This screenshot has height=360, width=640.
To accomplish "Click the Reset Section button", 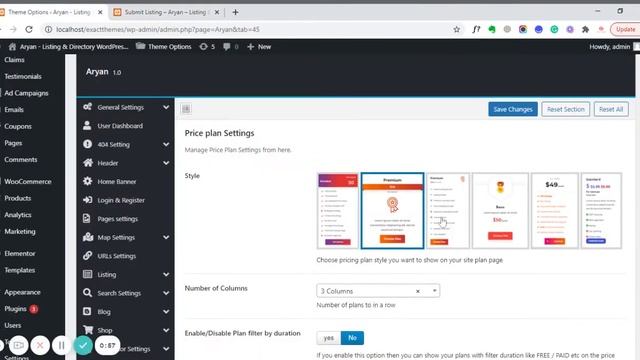I will (565, 109).
